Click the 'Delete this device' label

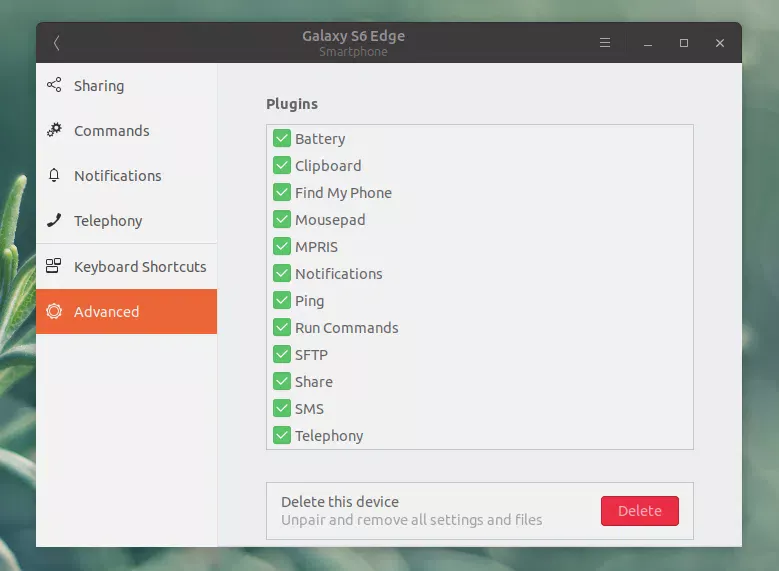coord(340,501)
